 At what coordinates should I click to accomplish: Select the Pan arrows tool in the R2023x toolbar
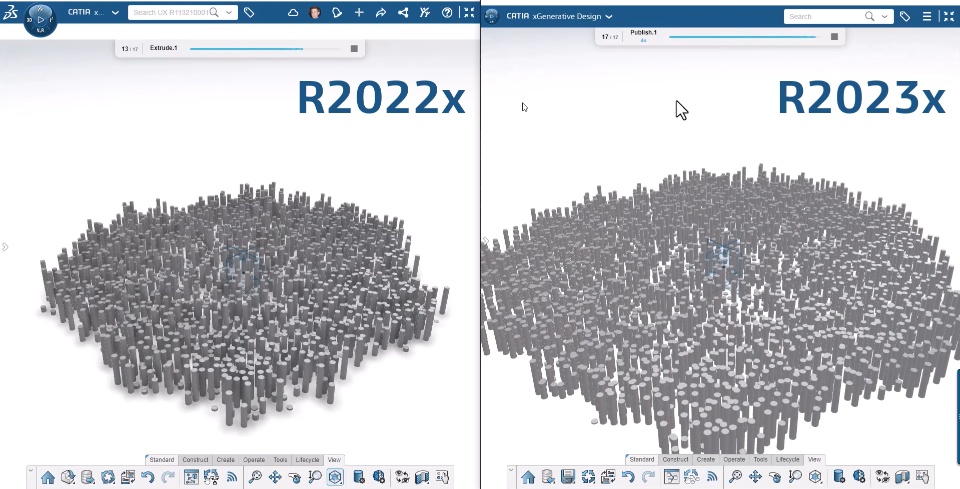click(755, 477)
